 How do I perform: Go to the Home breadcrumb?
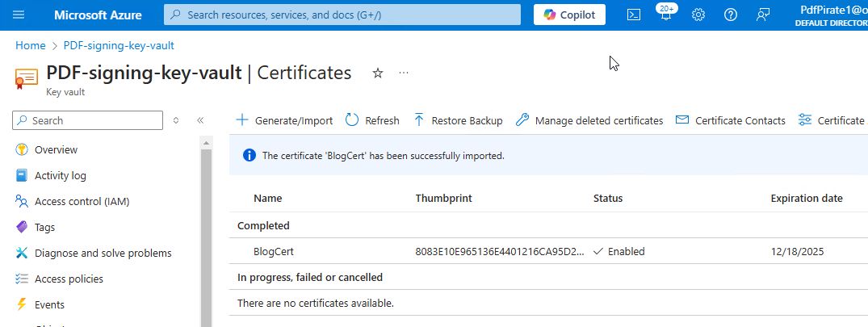pyautogui.click(x=31, y=45)
